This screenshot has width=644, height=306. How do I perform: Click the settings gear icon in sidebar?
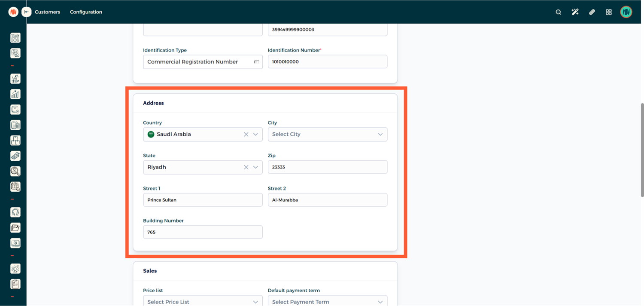[15, 269]
